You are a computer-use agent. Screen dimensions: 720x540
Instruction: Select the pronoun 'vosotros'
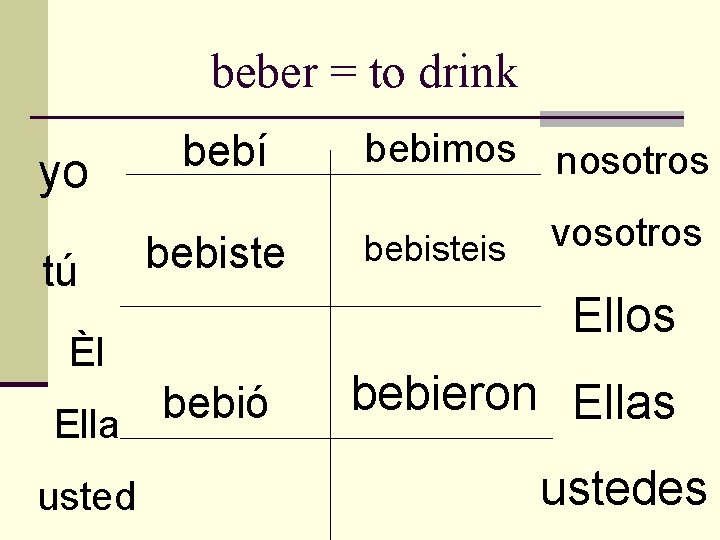point(626,233)
